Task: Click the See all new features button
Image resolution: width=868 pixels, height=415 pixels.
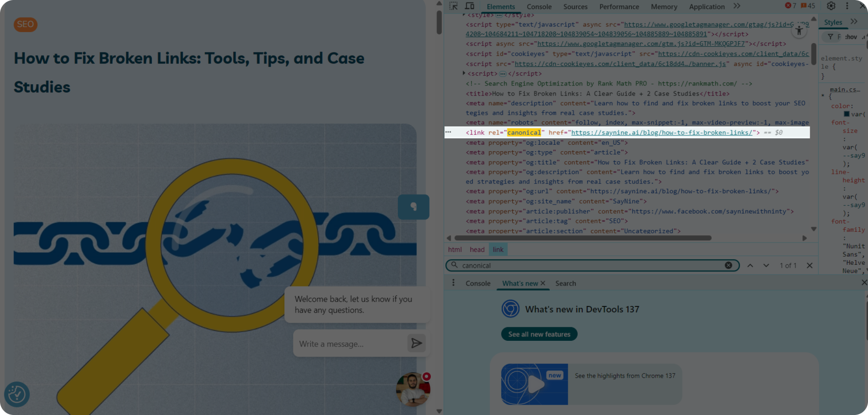Action: (x=539, y=334)
